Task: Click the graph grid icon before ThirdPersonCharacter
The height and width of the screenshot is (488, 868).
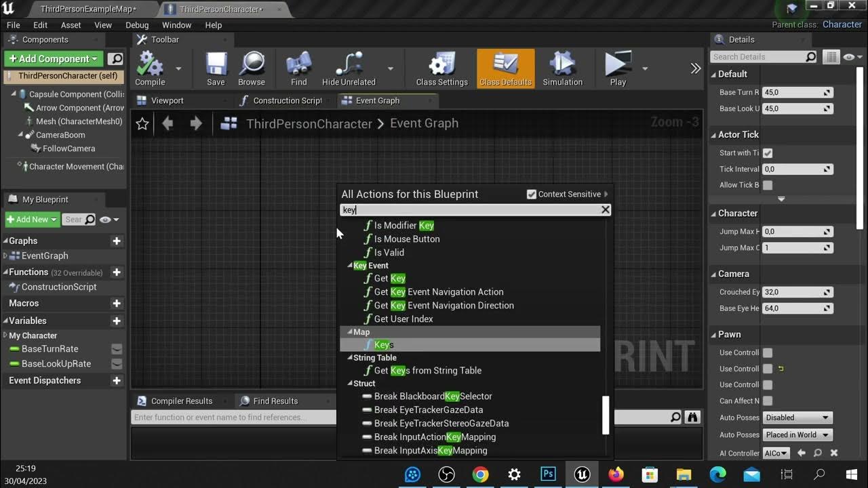Action: pyautogui.click(x=229, y=123)
